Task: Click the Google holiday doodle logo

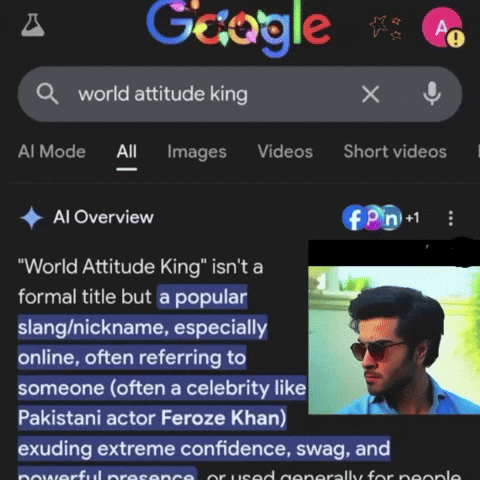Action: click(239, 28)
